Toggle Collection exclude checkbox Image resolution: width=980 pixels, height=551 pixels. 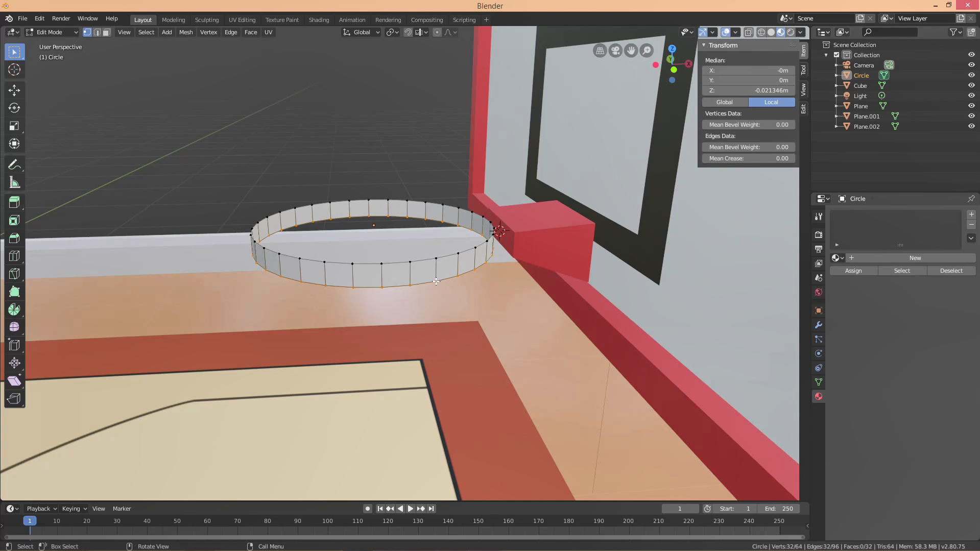coord(836,55)
